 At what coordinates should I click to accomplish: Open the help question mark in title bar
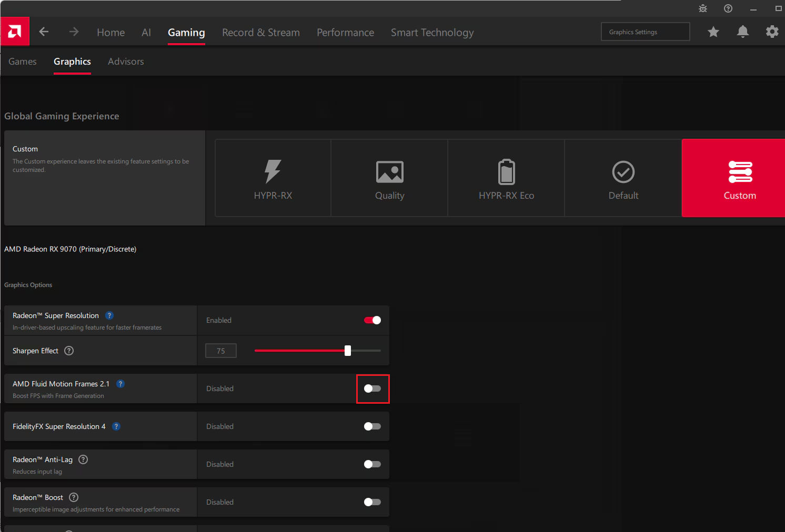(x=728, y=8)
